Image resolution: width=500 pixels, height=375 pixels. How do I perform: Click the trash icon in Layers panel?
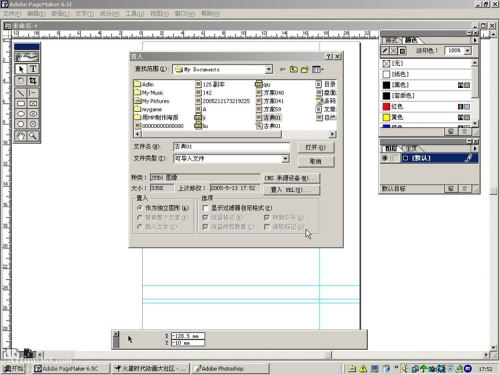click(464, 189)
